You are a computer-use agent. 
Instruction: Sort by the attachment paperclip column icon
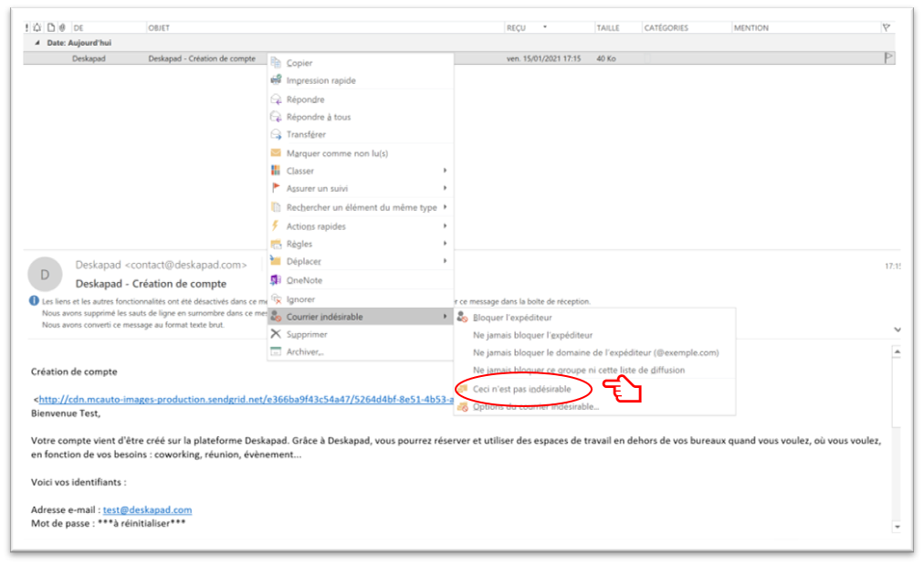coord(62,27)
